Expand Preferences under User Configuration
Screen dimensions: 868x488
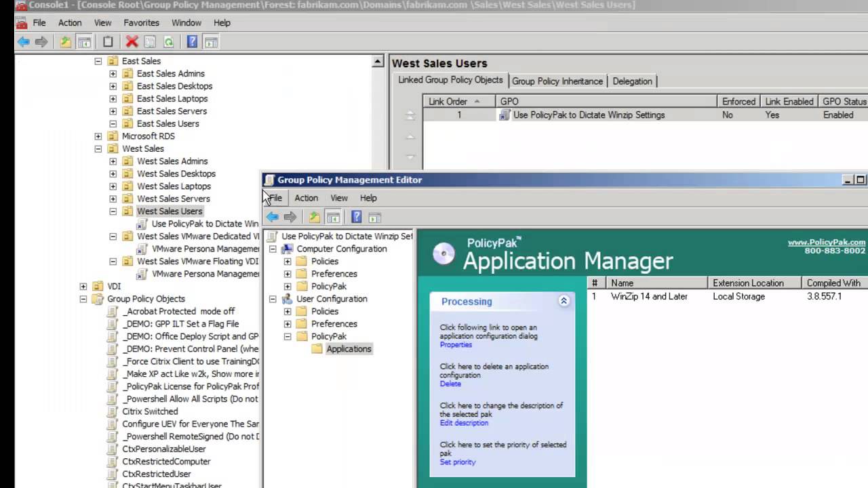(288, 324)
